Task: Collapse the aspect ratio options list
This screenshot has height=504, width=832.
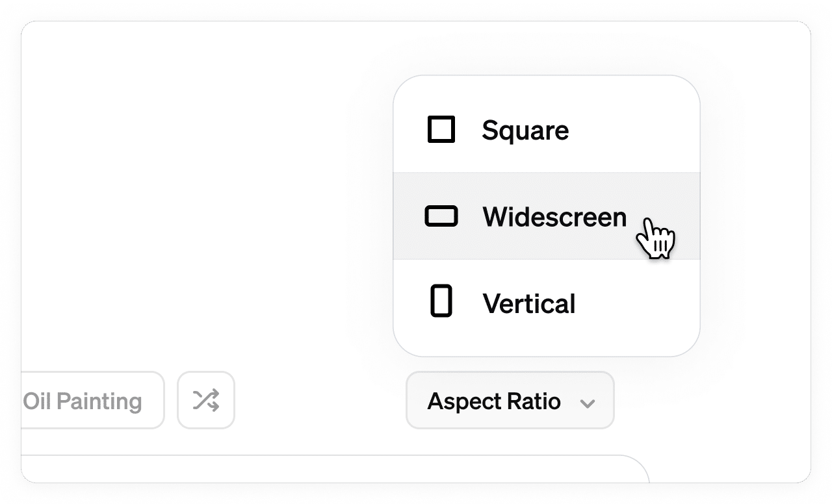Action: (510, 401)
